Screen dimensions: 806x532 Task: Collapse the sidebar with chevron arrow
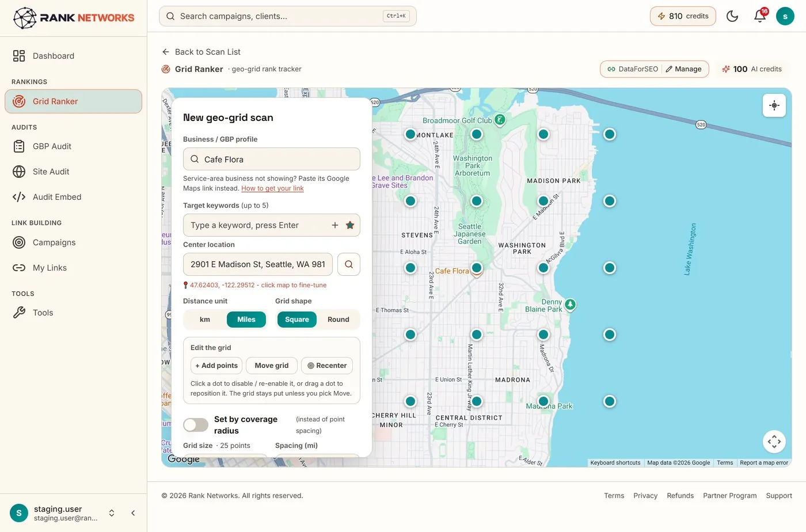(x=133, y=513)
